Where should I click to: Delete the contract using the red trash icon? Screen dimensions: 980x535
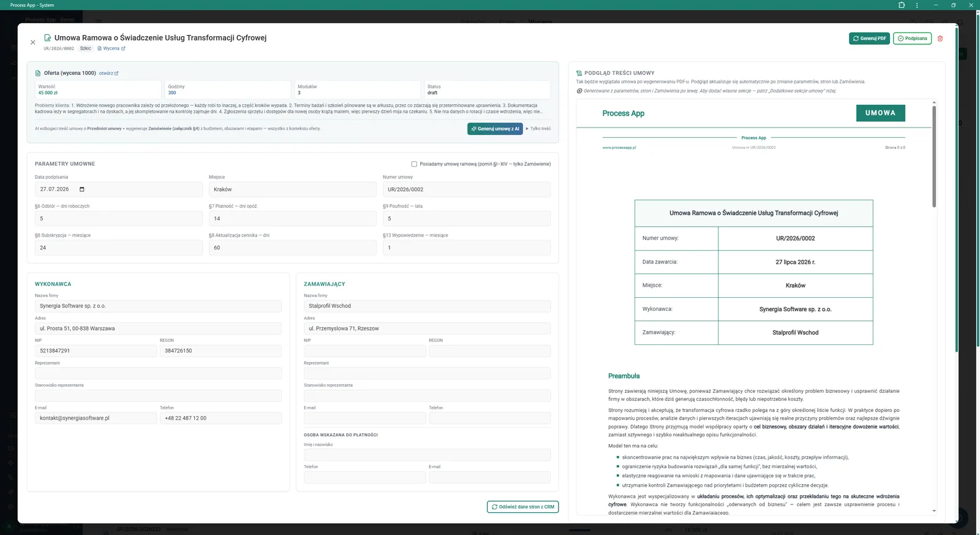tap(940, 38)
